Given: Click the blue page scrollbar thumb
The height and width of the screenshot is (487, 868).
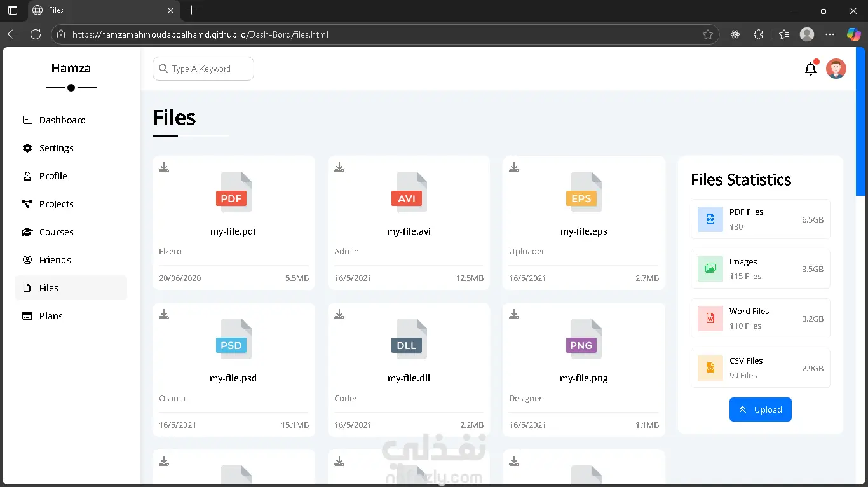Looking at the screenshot, I should tap(861, 121).
